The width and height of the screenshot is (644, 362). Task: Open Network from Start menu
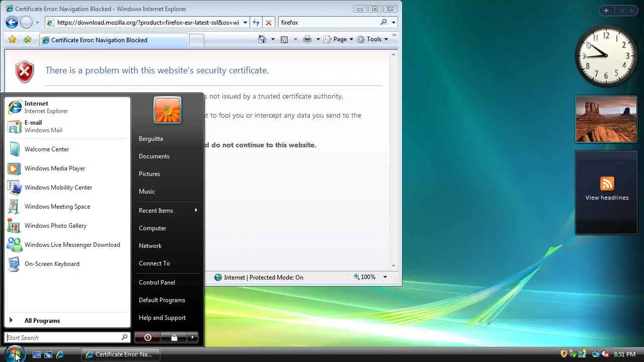(150, 245)
